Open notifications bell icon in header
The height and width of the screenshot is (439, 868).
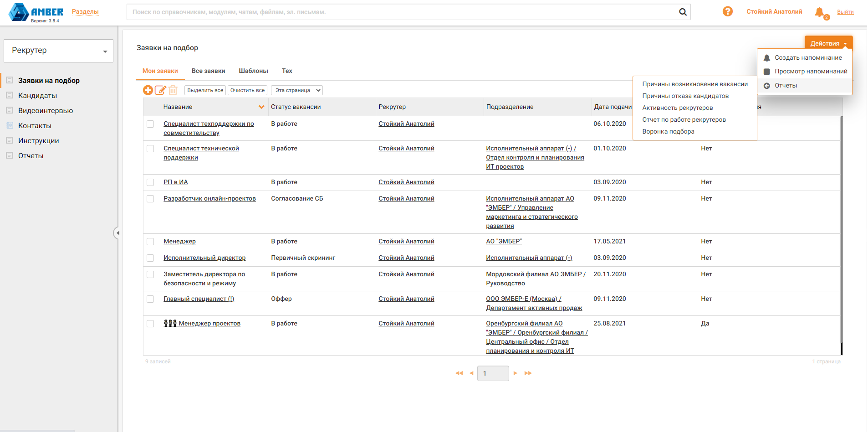point(819,12)
